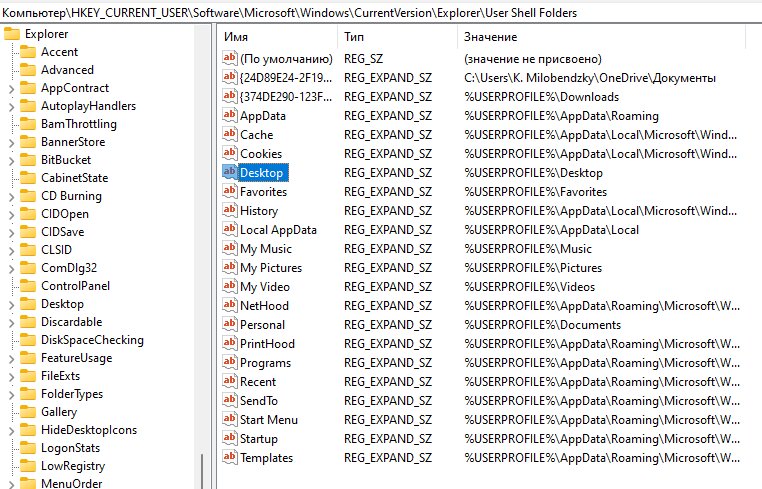Click the string icon beside AppData value
The height and width of the screenshot is (489, 762).
coord(229,115)
